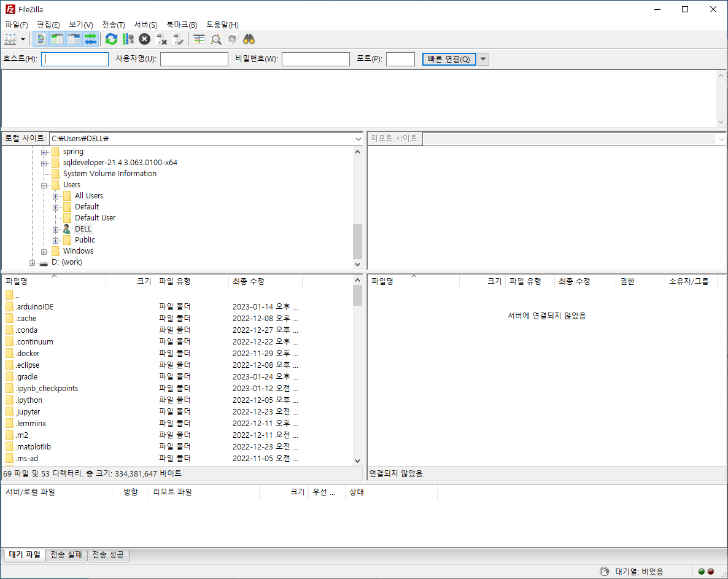Expand the Windows folder node
This screenshot has height=579, width=728.
44,252
